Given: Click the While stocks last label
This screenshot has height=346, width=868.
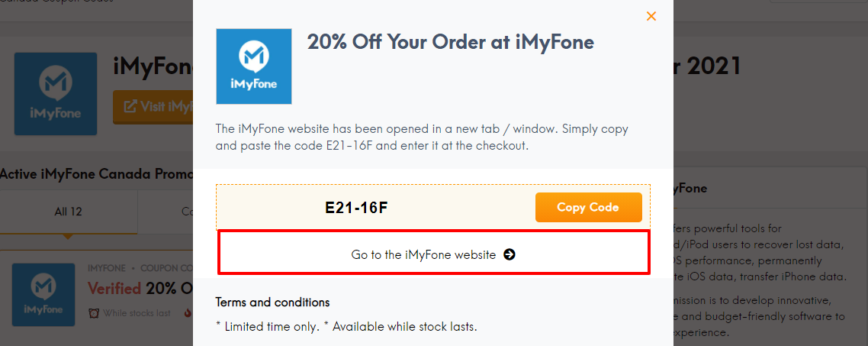Looking at the screenshot, I should tap(138, 312).
